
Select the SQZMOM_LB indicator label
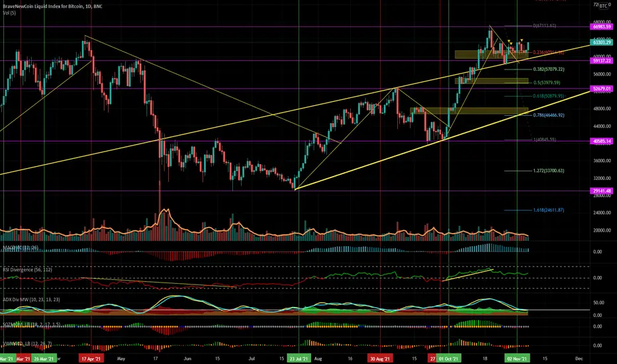[x=32, y=324]
